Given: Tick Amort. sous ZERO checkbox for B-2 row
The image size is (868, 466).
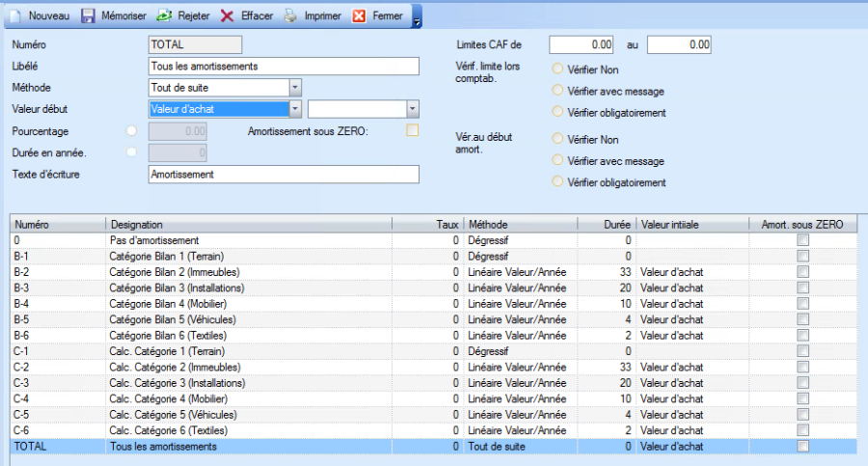Looking at the screenshot, I should pos(802,272).
